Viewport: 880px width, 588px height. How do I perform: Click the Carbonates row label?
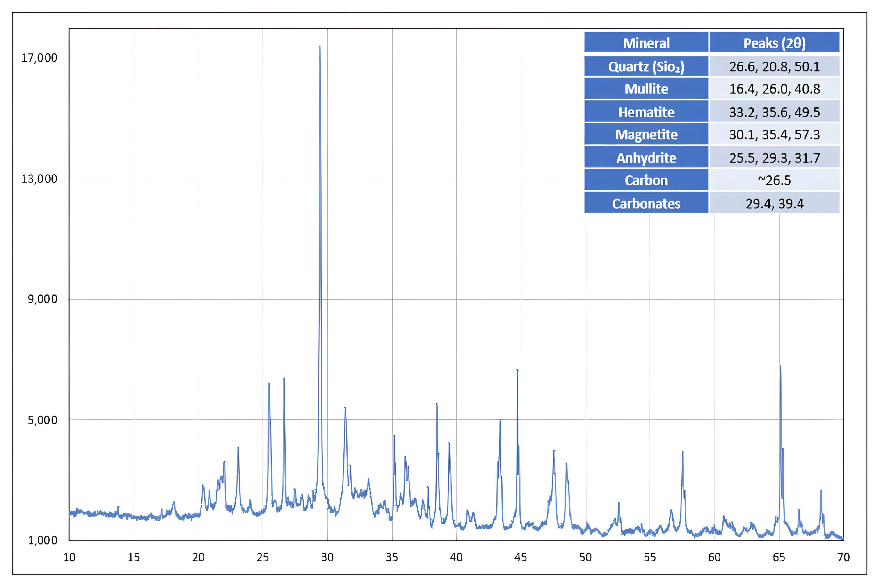[646, 203]
